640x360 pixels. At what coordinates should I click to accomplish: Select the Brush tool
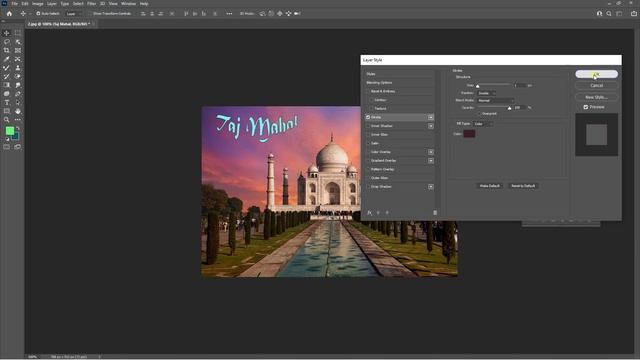coord(7,68)
